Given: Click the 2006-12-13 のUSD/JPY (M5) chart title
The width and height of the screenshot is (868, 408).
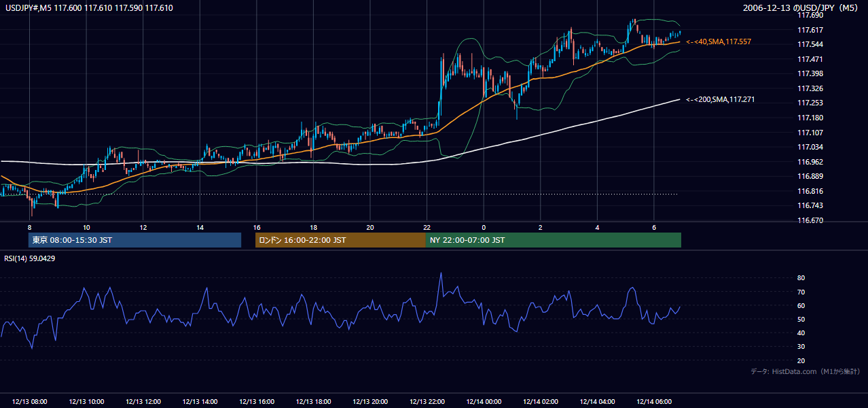Looking at the screenshot, I should 801,8.
